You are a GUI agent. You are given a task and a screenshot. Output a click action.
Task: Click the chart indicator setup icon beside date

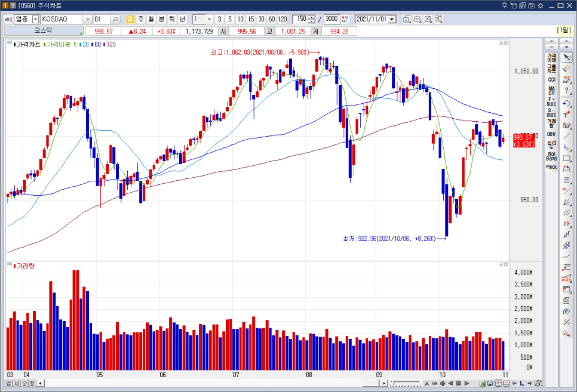pos(407,19)
